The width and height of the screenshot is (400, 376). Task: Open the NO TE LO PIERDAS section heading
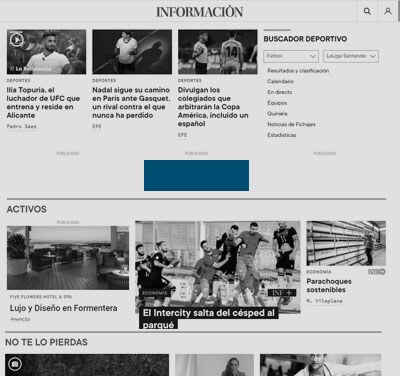point(46,342)
